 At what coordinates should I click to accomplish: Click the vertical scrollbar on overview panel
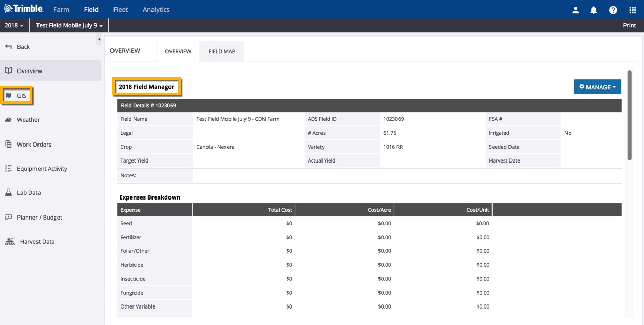click(629, 116)
